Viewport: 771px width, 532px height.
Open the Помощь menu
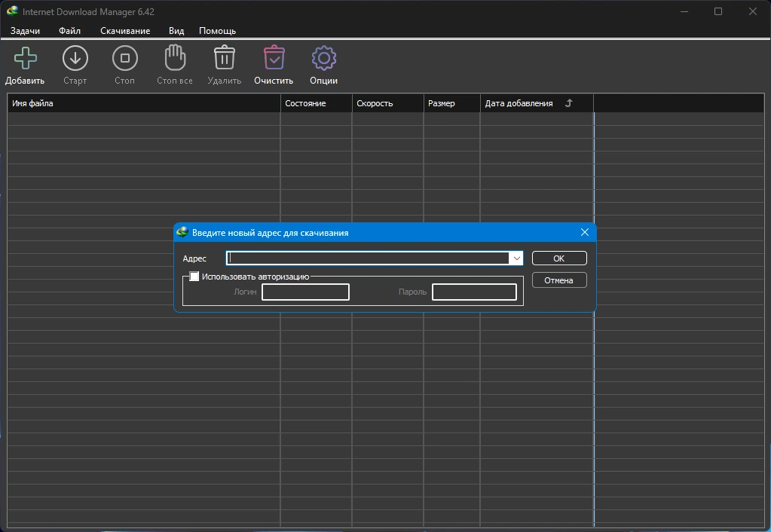pos(217,30)
